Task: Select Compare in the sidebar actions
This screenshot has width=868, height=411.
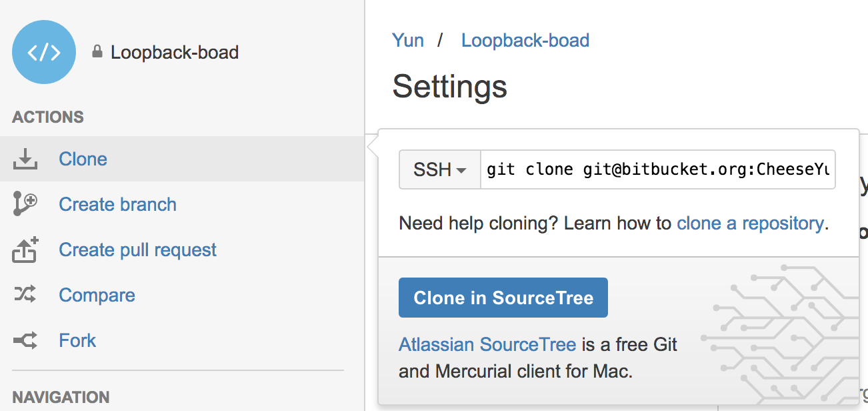Action: tap(97, 295)
